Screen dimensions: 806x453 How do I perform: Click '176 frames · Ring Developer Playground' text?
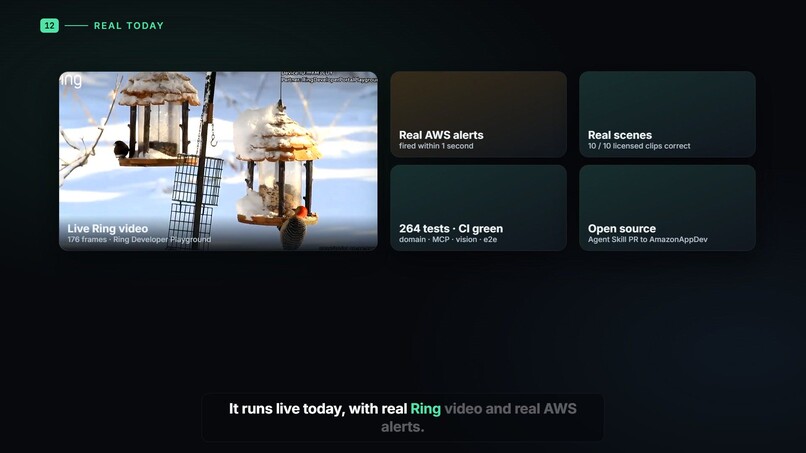139,240
